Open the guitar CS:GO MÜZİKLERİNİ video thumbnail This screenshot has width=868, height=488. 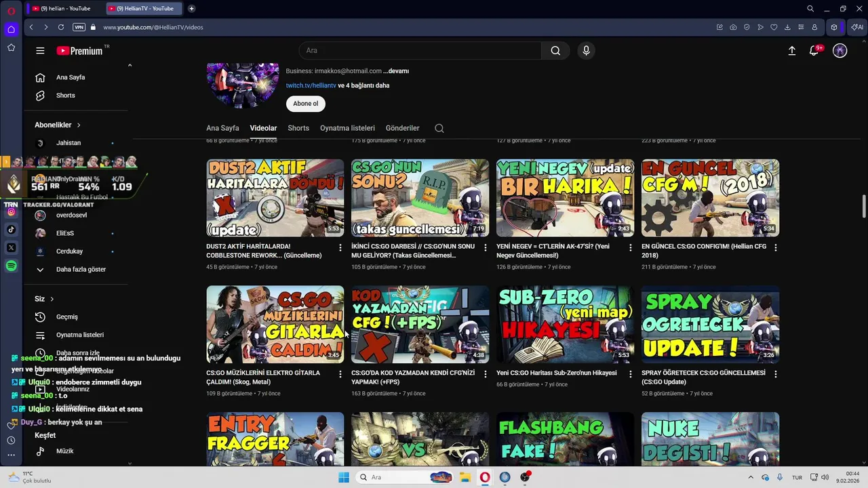pos(275,324)
